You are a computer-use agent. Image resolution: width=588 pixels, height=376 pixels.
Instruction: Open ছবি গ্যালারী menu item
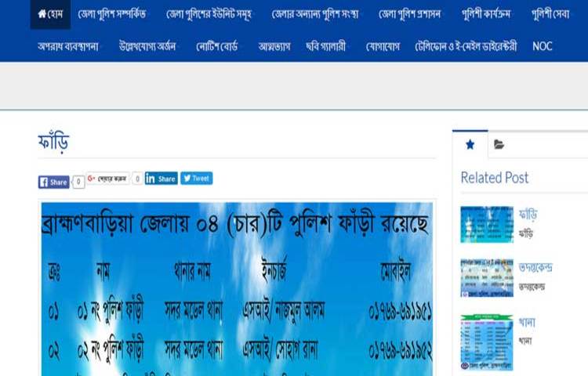pyautogui.click(x=325, y=46)
